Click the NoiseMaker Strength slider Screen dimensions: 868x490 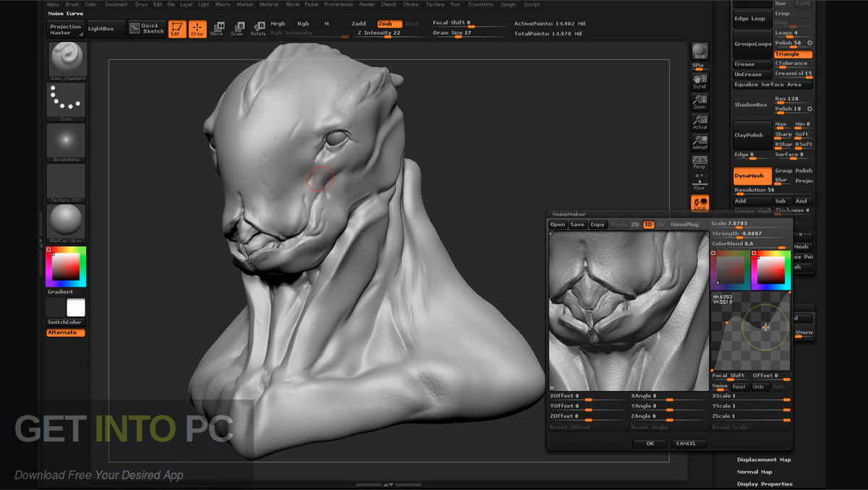(751, 235)
